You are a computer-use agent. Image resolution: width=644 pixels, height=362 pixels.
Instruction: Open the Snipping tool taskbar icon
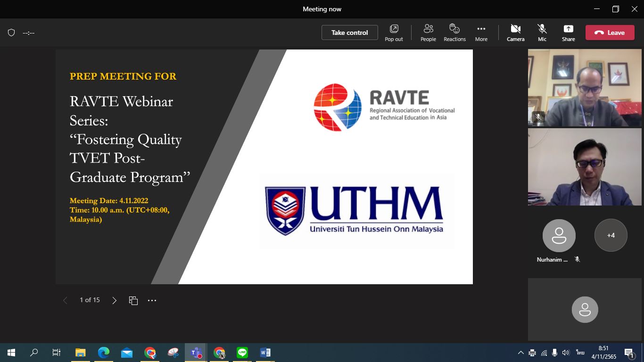point(173,353)
